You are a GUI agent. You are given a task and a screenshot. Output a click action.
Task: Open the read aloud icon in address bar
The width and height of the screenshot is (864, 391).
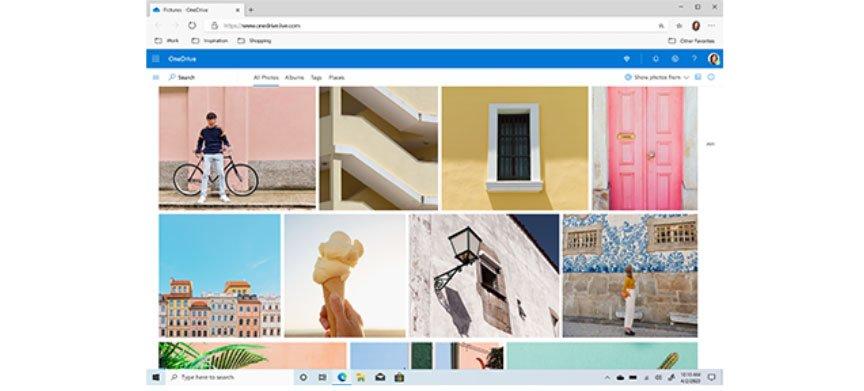click(x=661, y=26)
